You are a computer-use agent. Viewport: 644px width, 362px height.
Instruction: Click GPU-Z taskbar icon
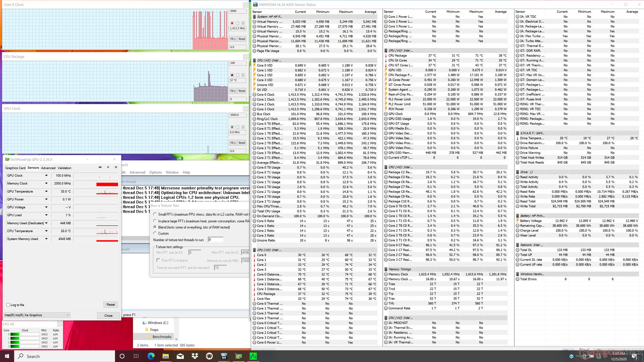tap(238, 356)
